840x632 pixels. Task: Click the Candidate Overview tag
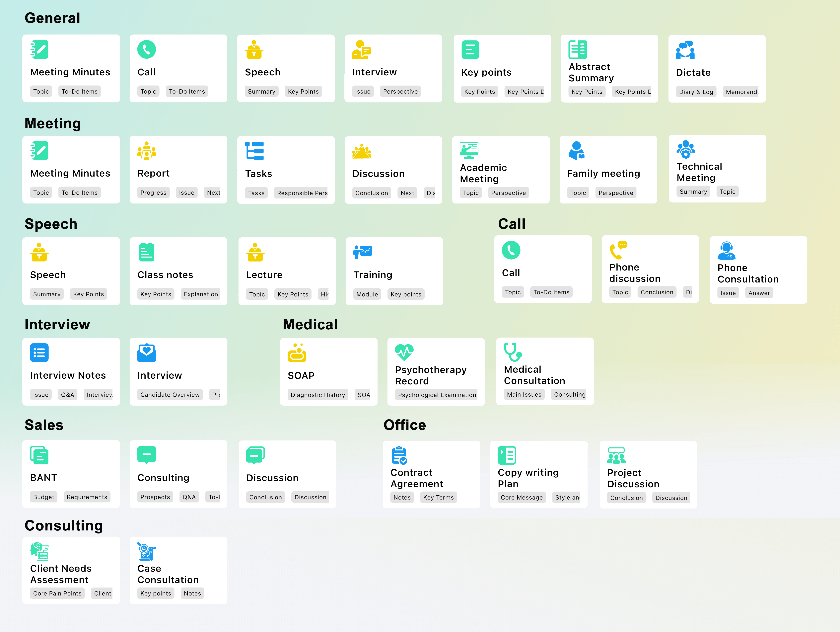(170, 395)
